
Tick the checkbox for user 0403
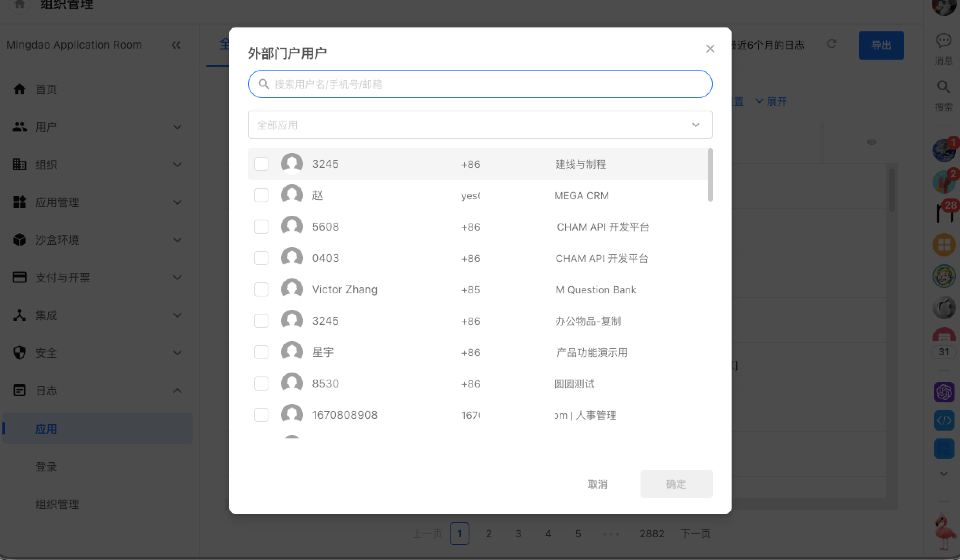point(261,258)
